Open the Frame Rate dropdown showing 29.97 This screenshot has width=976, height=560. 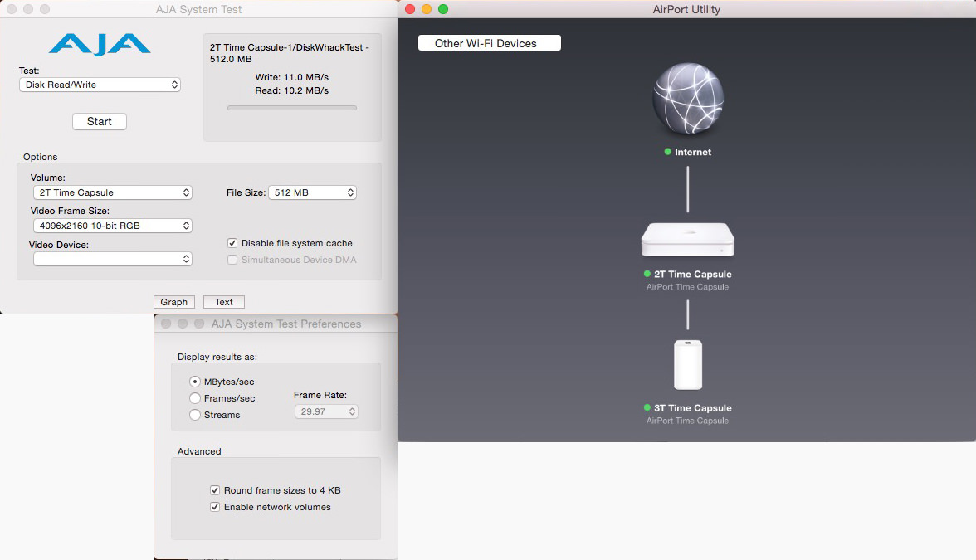[326, 411]
